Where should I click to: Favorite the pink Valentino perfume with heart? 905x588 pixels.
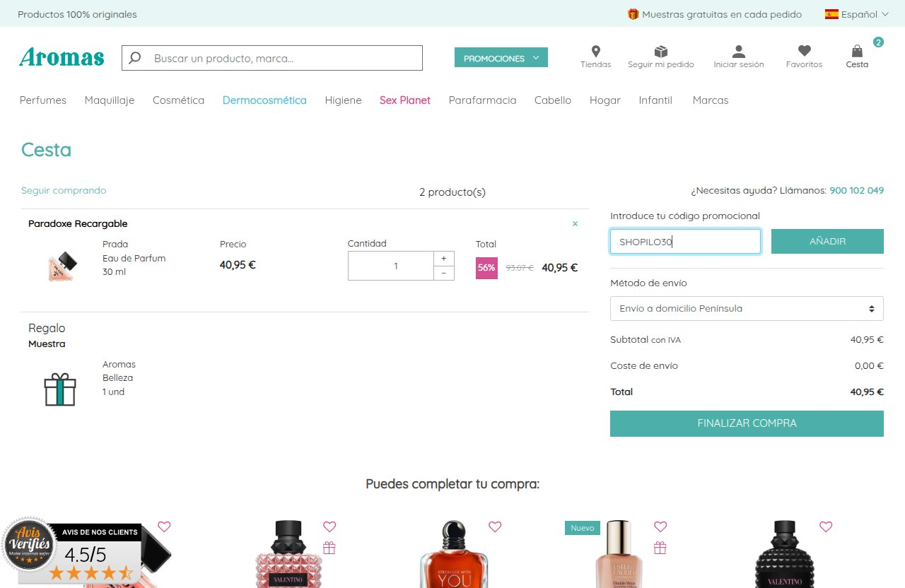click(x=329, y=527)
